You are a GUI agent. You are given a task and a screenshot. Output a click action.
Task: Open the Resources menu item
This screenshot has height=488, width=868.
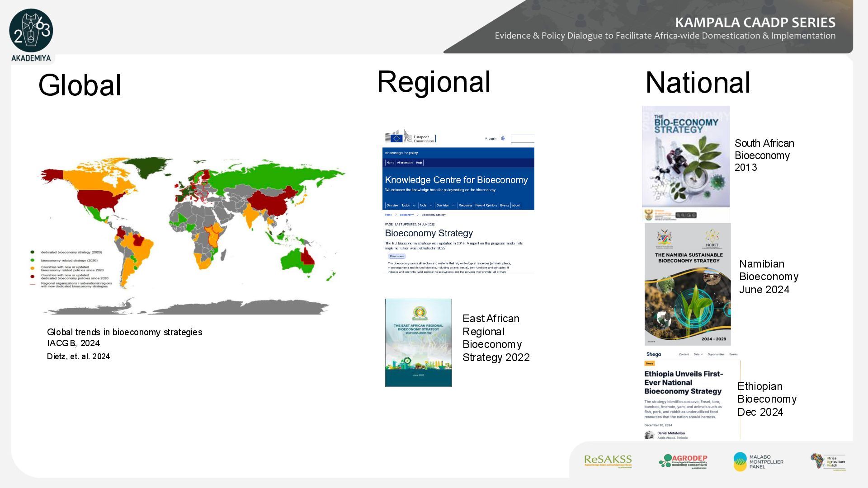coord(465,205)
